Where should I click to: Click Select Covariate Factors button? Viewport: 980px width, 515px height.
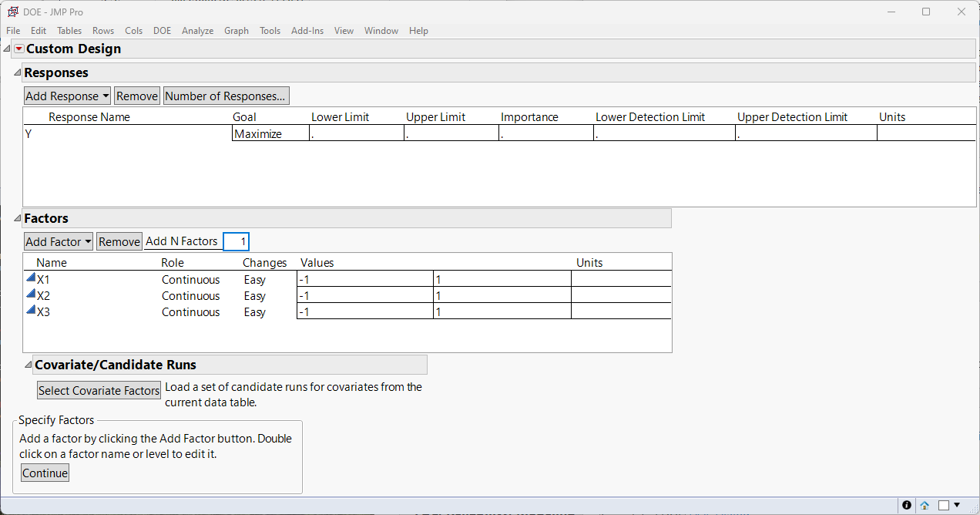pyautogui.click(x=99, y=391)
